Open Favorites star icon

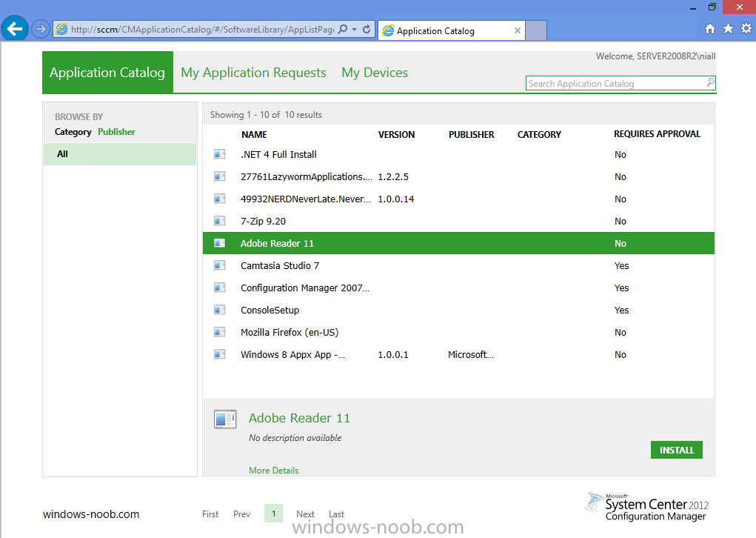coord(728,29)
